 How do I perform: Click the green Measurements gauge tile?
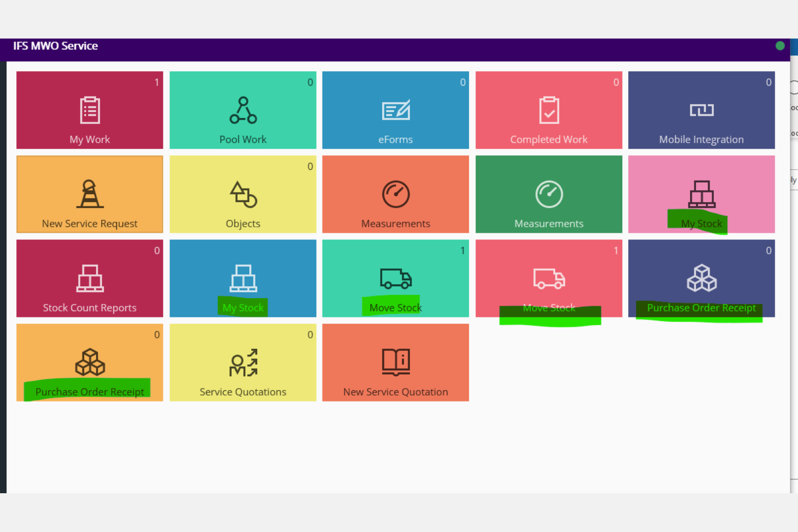pyautogui.click(x=548, y=195)
